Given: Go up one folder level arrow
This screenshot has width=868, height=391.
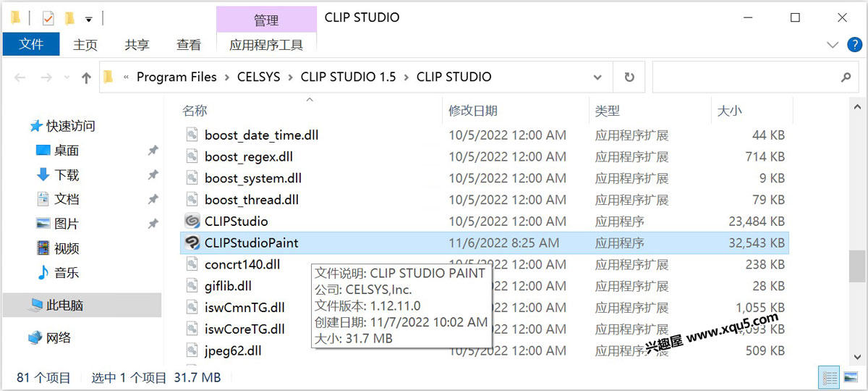Looking at the screenshot, I should pyautogui.click(x=87, y=77).
